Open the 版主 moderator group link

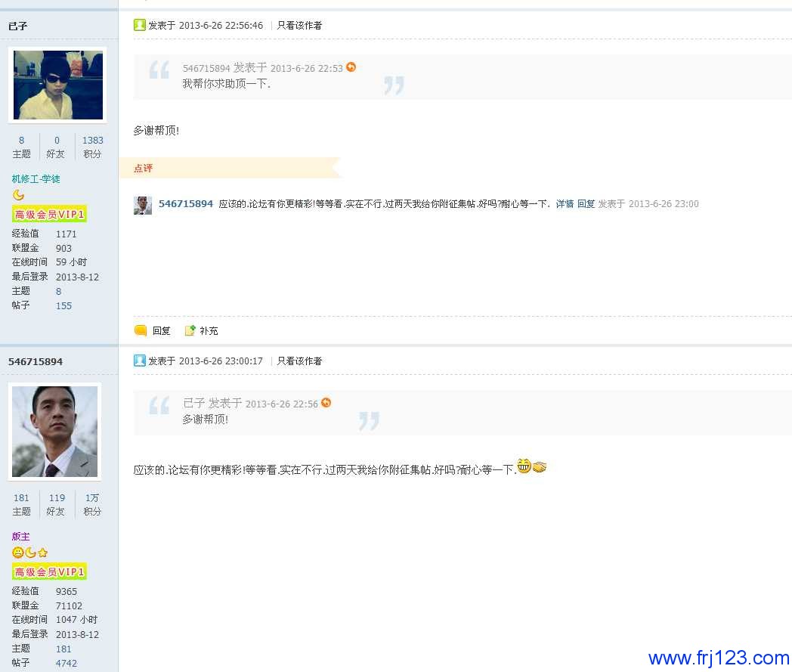point(20,537)
